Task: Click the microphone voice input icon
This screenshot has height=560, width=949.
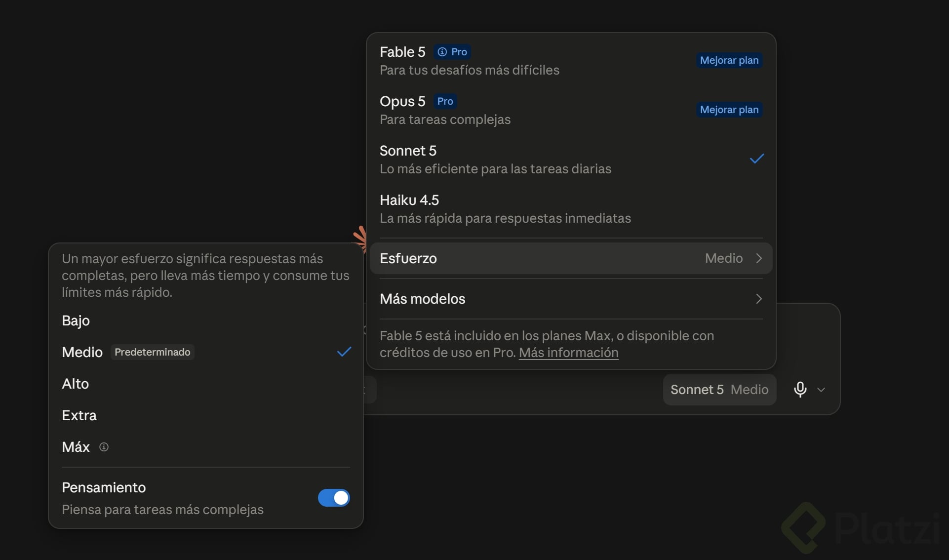Action: tap(800, 390)
